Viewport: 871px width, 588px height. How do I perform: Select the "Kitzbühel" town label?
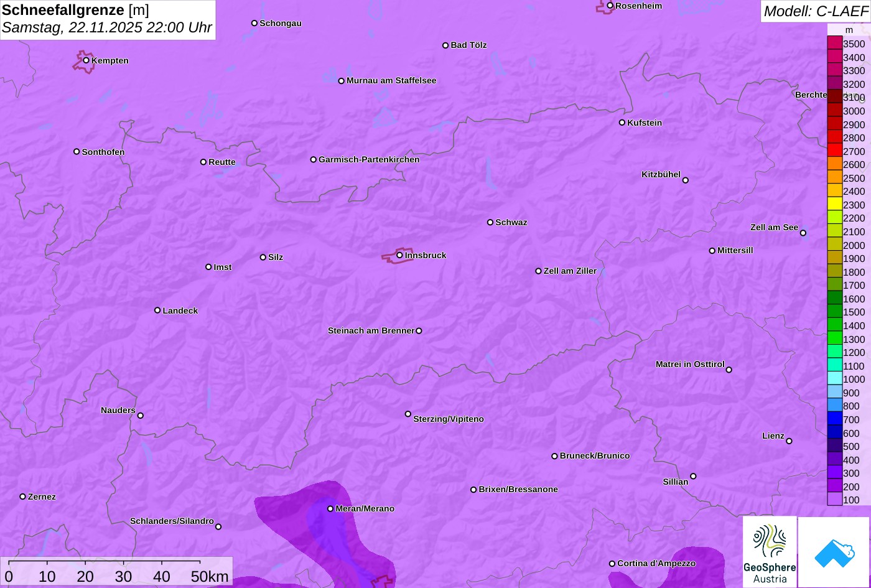click(661, 174)
